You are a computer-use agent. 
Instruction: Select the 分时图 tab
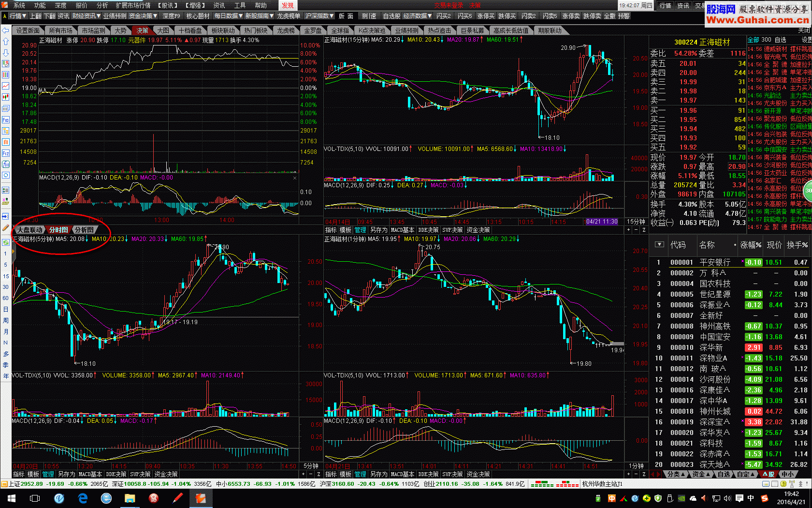pyautogui.click(x=58, y=230)
